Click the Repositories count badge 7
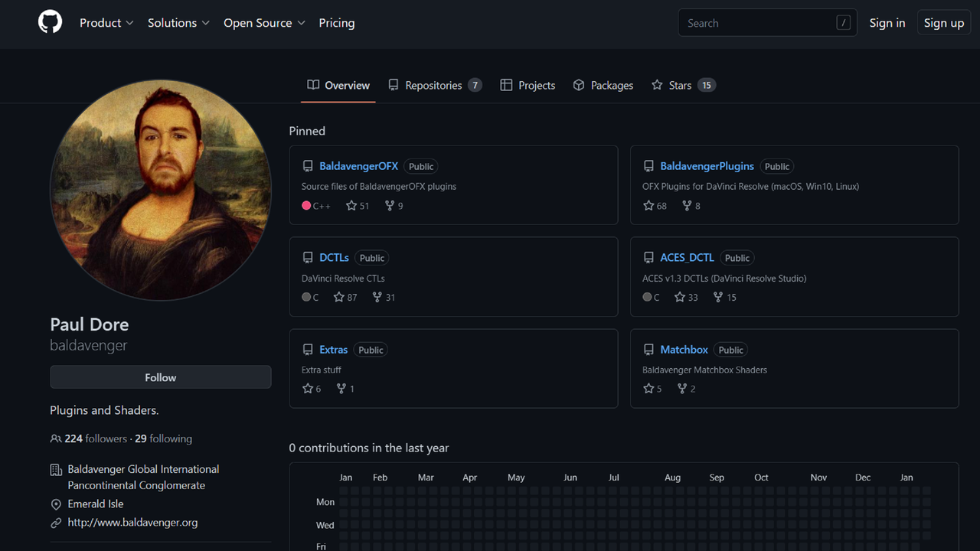The height and width of the screenshot is (551, 980). (475, 85)
